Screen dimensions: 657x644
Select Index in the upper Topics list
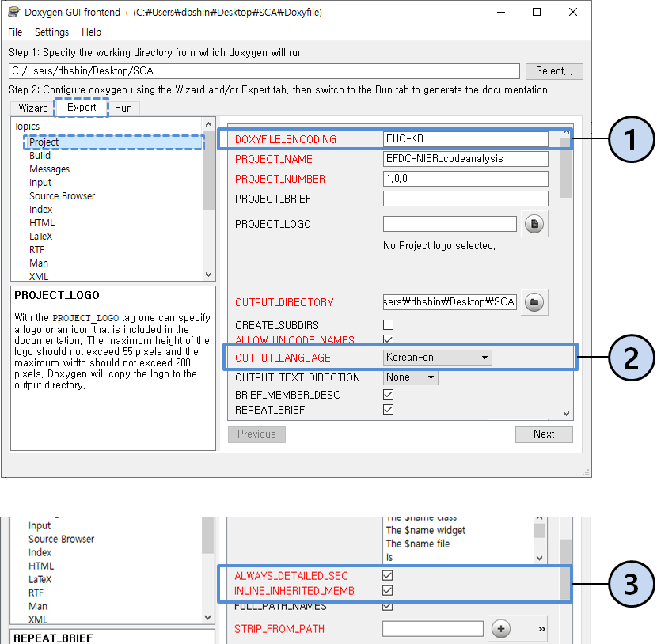tap(40, 210)
